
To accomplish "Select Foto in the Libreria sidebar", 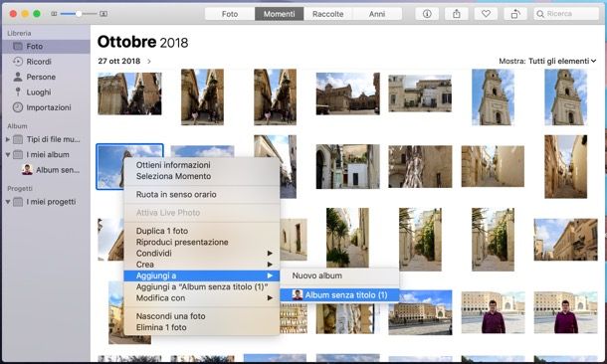I will [x=46, y=47].
